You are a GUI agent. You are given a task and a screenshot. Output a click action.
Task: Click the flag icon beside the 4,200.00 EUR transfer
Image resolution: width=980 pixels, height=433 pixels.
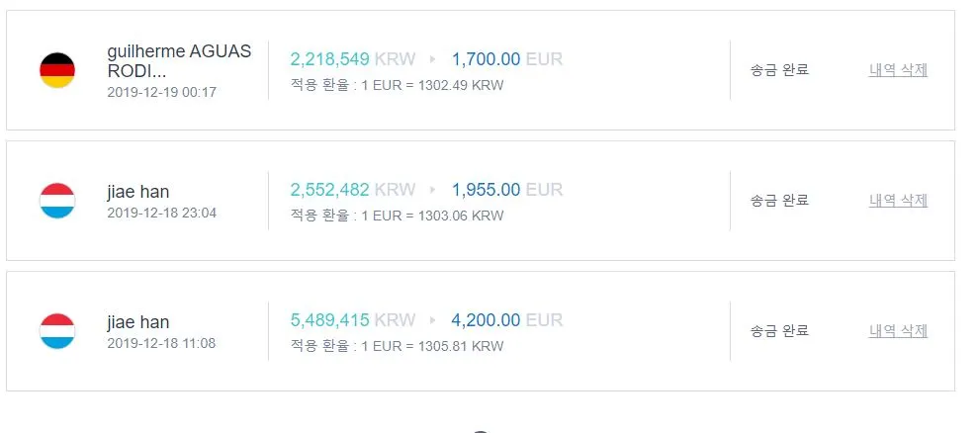pos(56,331)
